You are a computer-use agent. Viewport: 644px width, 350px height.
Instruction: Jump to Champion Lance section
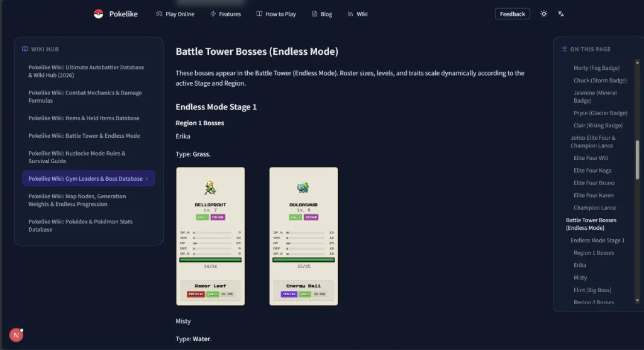click(595, 208)
